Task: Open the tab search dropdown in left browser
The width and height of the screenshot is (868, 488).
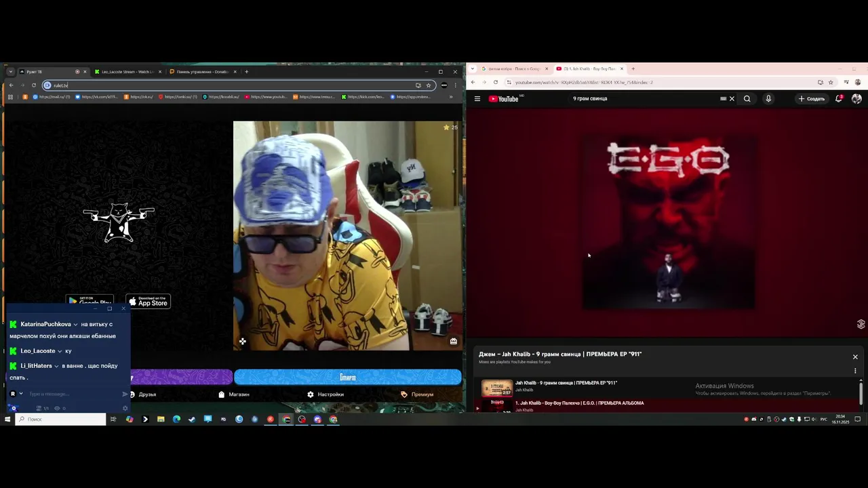Action: (x=10, y=72)
